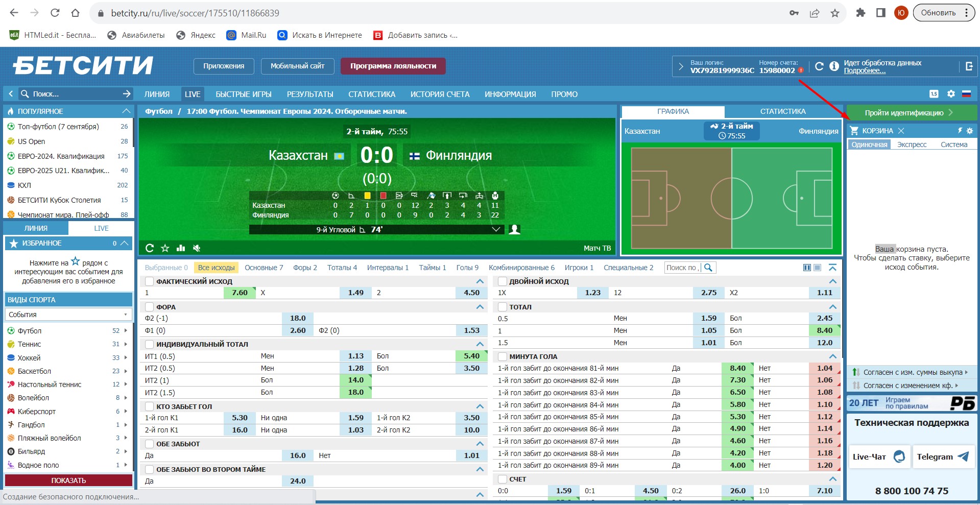Open site settings via the header gear icon
This screenshot has width=980, height=505.
coord(951,94)
